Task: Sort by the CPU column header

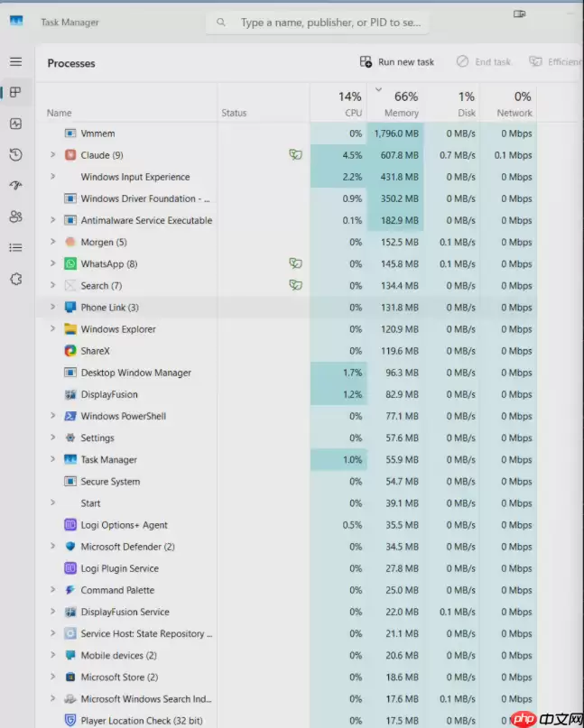Action: (338, 104)
